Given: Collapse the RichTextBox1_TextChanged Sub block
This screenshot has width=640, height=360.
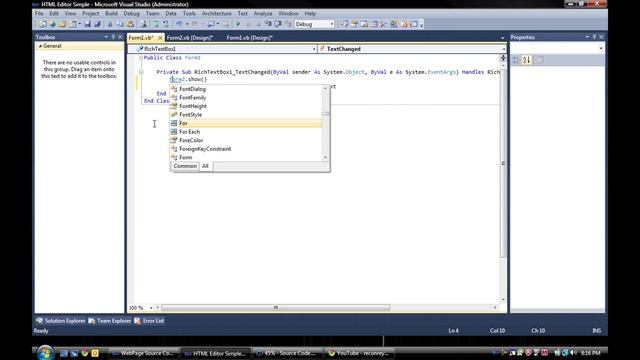Looking at the screenshot, I should [140, 72].
